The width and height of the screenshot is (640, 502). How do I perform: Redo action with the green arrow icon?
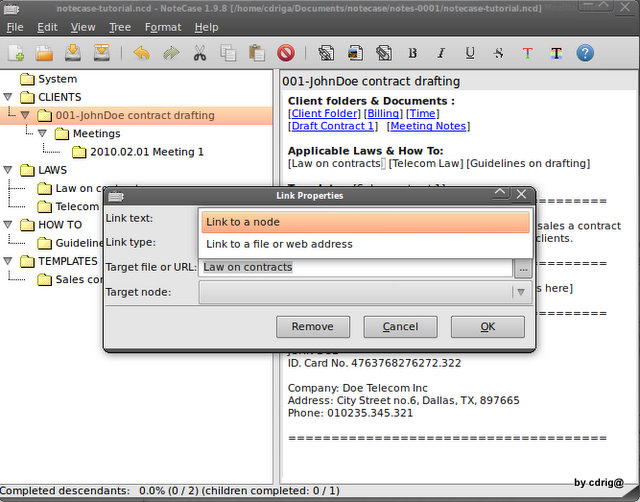pyautogui.click(x=171, y=53)
